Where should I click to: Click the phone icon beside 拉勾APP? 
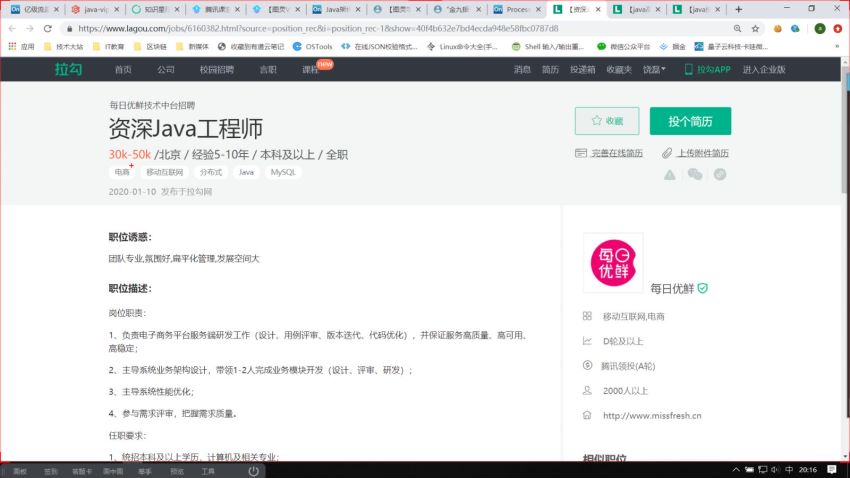pyautogui.click(x=688, y=69)
